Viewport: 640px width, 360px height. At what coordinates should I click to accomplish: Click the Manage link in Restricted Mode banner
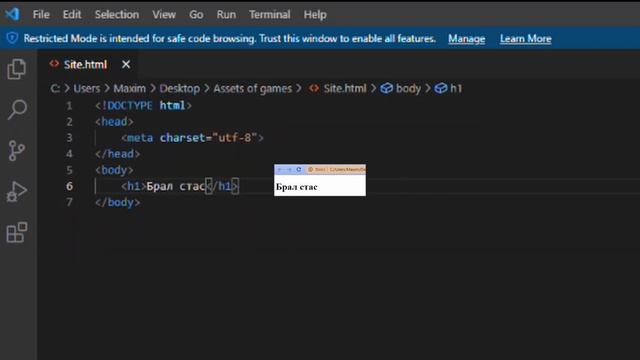467,39
